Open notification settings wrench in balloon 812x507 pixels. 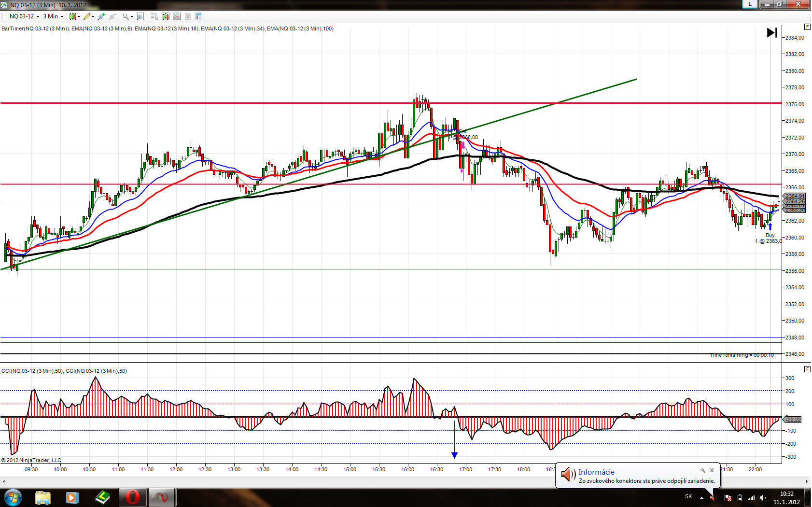coord(703,470)
